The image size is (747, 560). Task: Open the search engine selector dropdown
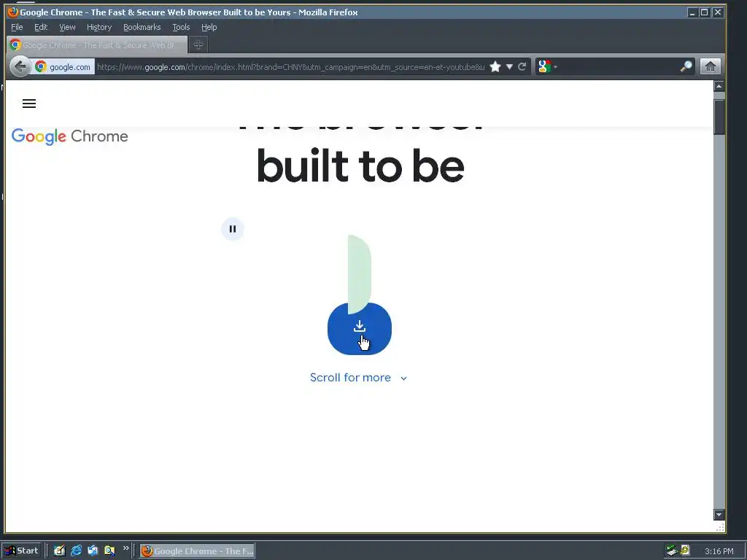[x=546, y=66]
